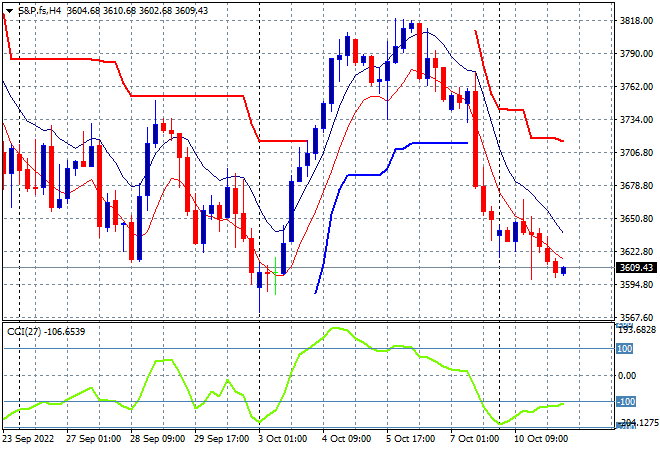Click the 3 Oct 01:00 time label
Screen dimensions: 660x450
click(282, 439)
